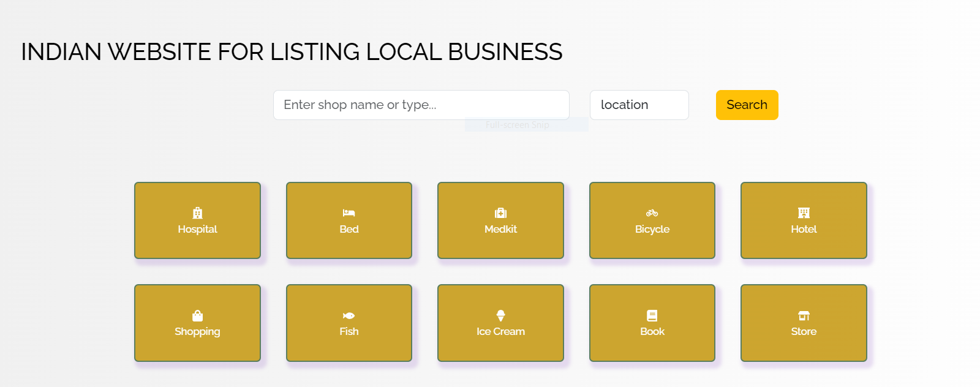This screenshot has height=387, width=980.
Task: Click the bicycle icon
Action: click(x=652, y=213)
